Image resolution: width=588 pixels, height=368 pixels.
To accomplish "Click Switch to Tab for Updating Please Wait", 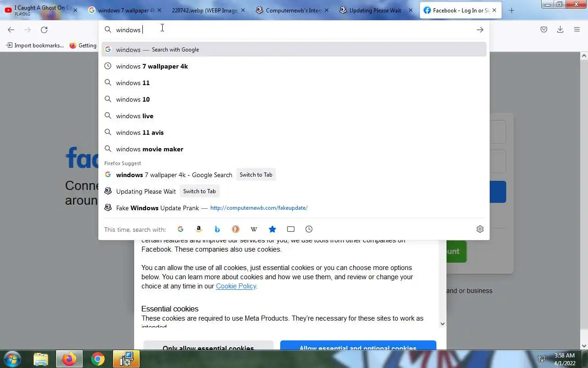I will 199,191.
